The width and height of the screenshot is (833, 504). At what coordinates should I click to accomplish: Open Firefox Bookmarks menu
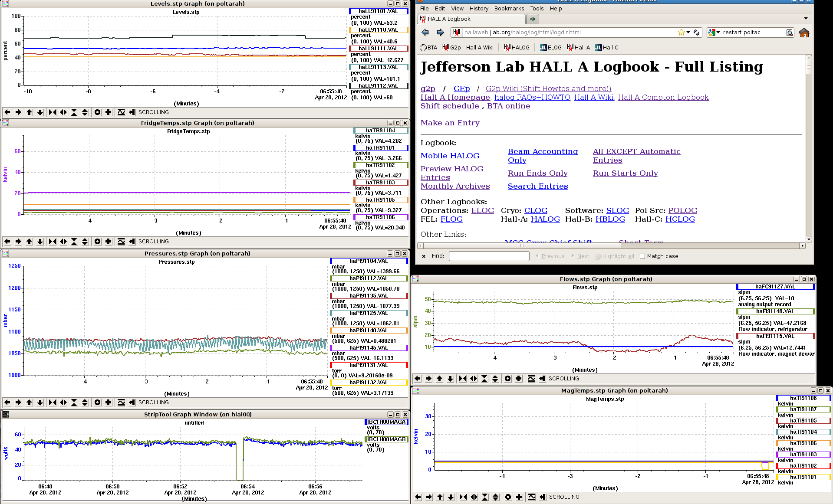pos(509,9)
